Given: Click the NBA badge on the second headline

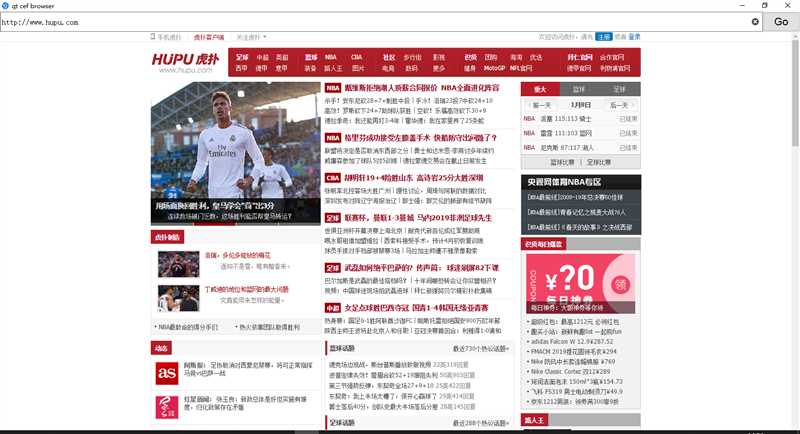Looking at the screenshot, I should (x=333, y=138).
